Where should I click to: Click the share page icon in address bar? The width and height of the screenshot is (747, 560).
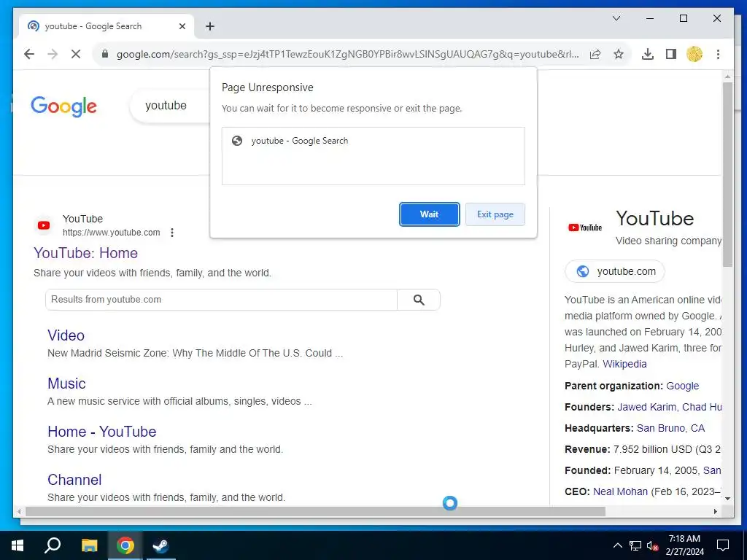click(x=595, y=54)
